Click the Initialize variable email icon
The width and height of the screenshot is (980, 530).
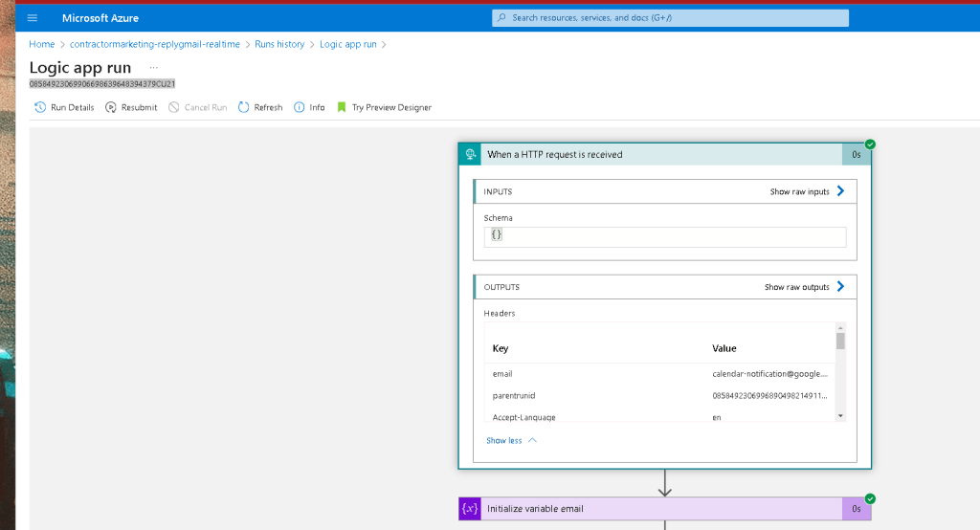click(x=470, y=509)
